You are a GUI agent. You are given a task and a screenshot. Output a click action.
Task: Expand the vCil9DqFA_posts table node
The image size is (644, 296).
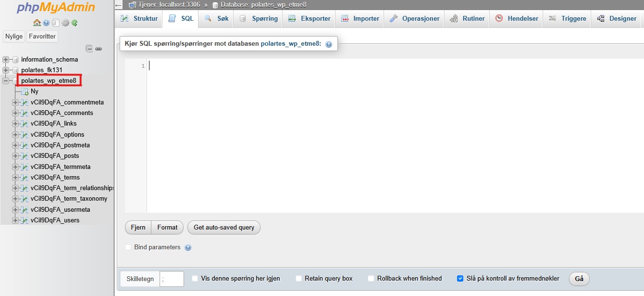point(15,156)
